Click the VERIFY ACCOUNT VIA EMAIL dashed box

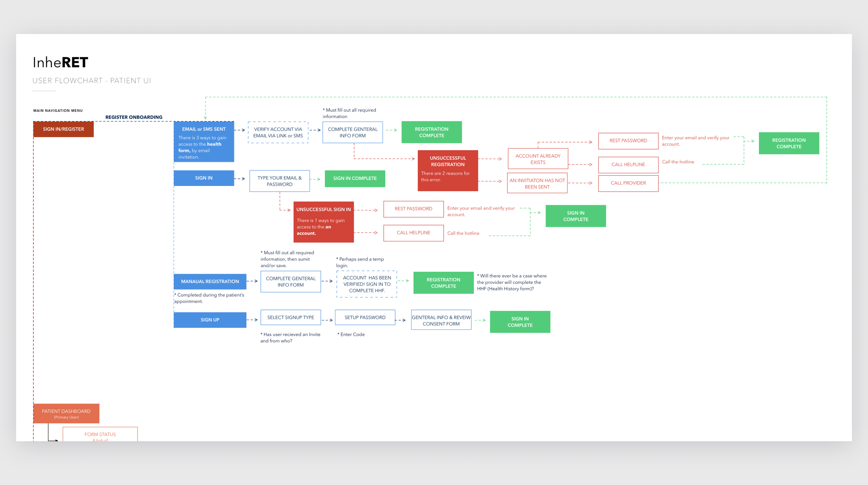(x=278, y=132)
